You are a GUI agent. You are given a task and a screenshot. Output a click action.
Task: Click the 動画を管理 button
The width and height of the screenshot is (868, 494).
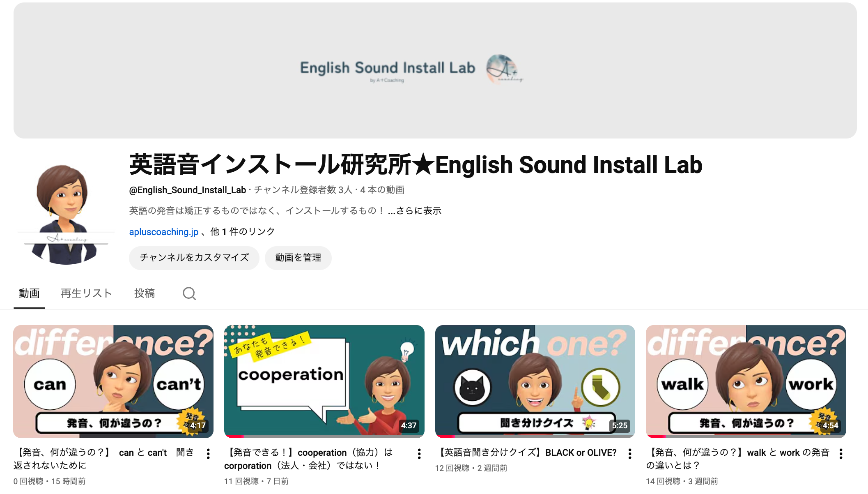coord(298,258)
